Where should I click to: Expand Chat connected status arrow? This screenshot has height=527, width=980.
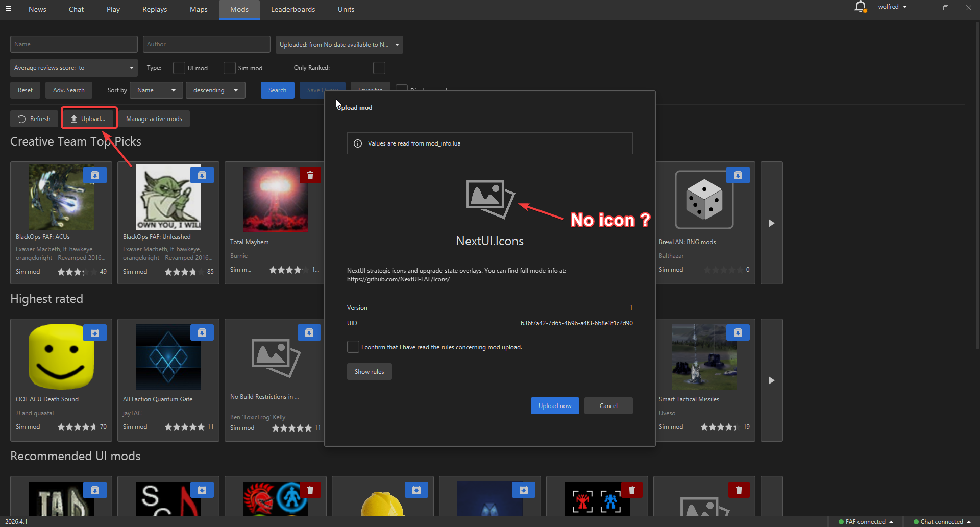point(968,522)
